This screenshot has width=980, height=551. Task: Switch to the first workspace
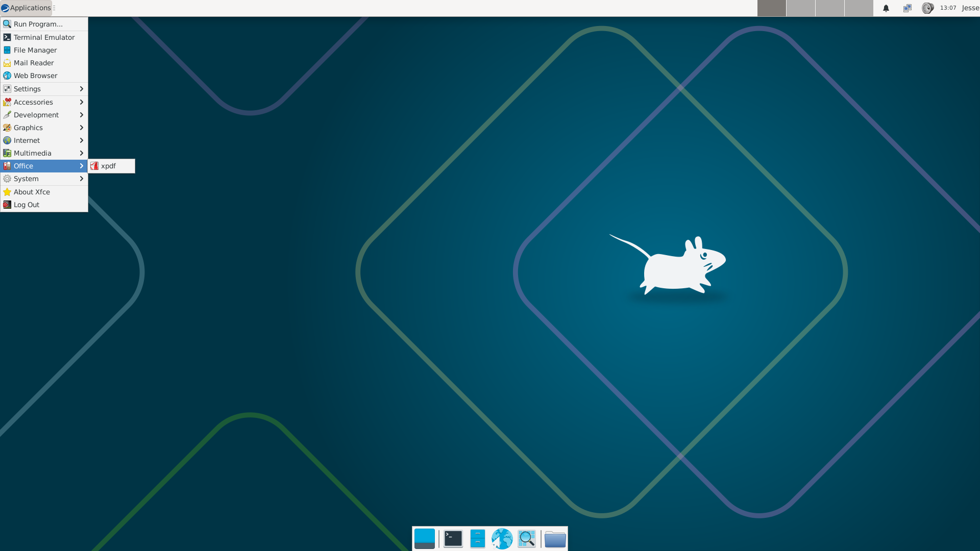tap(771, 8)
